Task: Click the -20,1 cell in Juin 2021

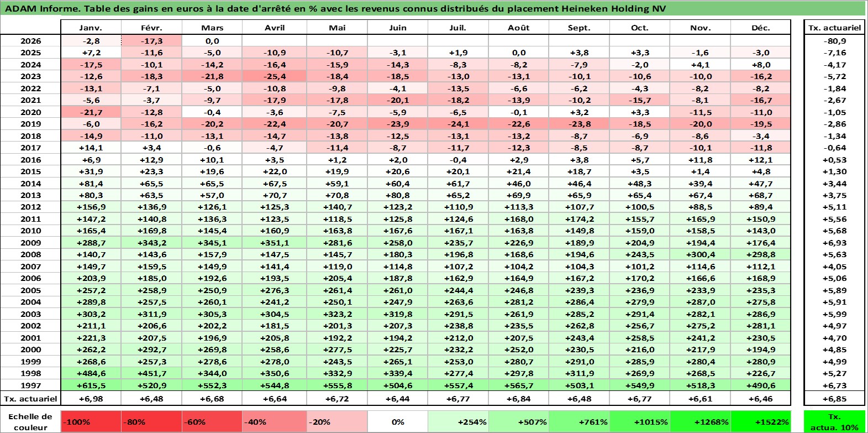Action: pos(398,100)
